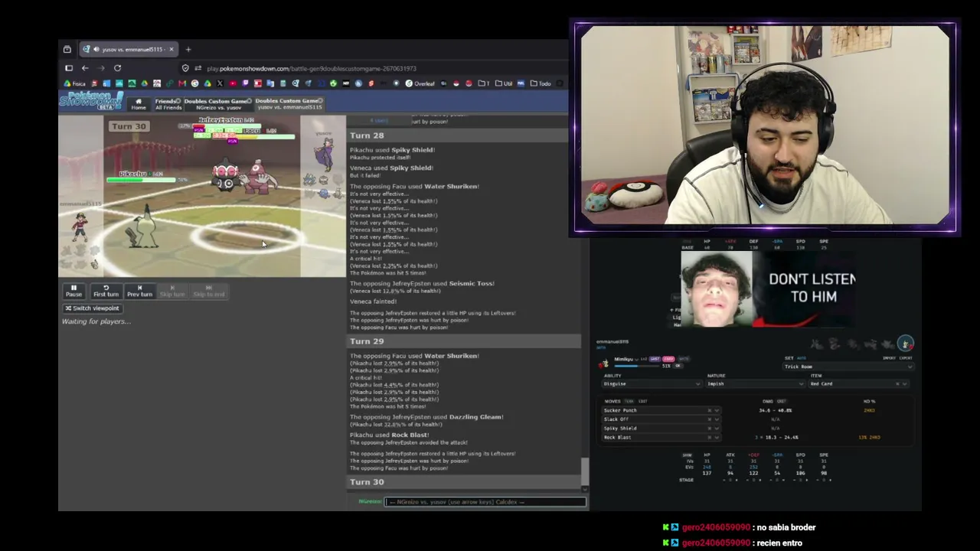Toggle AUTO next to Set
Screen dimensions: 980x551
[802, 358]
